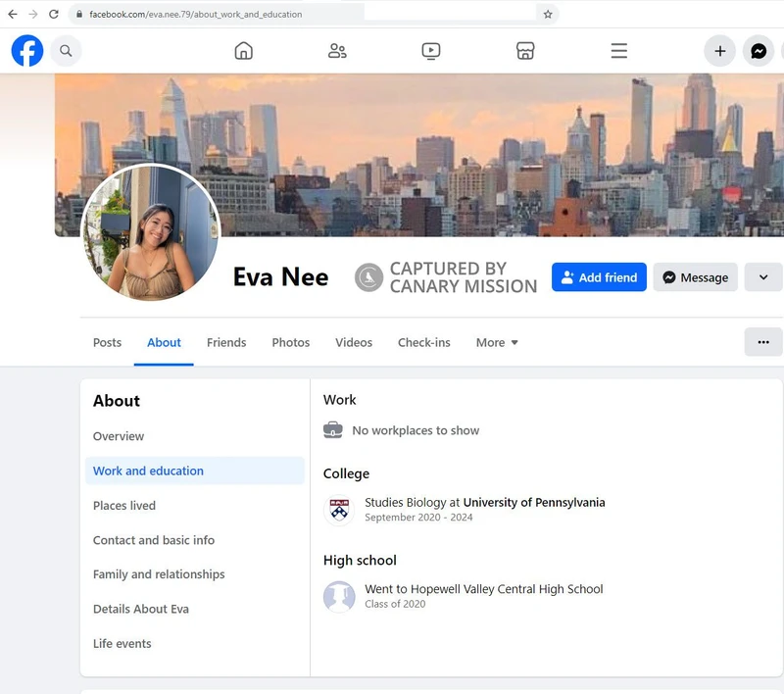Open Facebook search magnifier
The height and width of the screenshot is (694, 784).
[66, 51]
